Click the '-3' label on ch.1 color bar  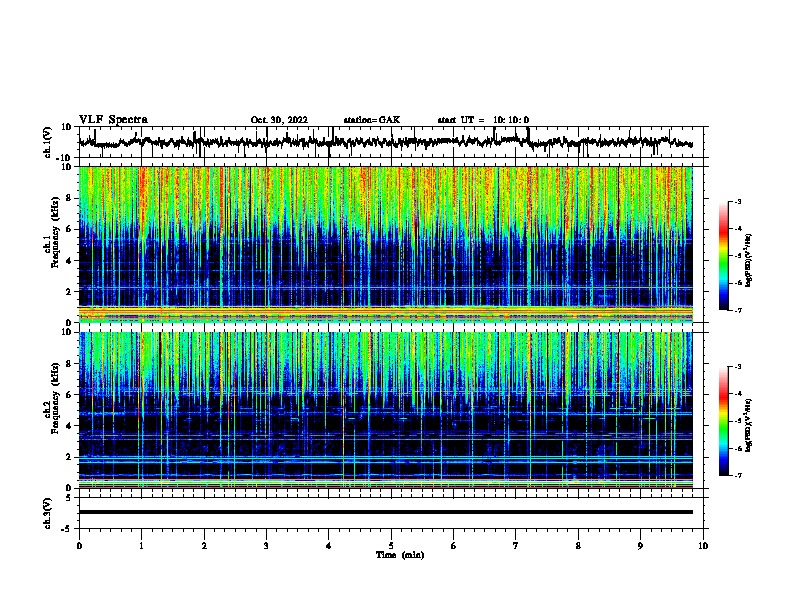738,201
